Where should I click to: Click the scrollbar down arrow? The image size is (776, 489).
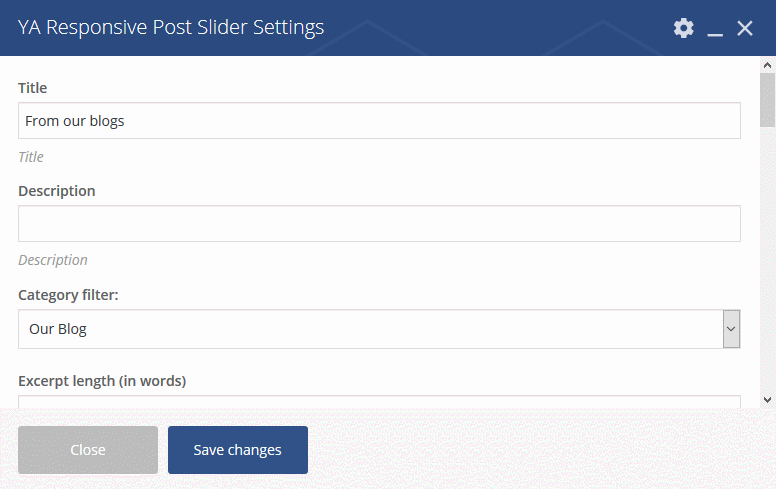click(768, 400)
